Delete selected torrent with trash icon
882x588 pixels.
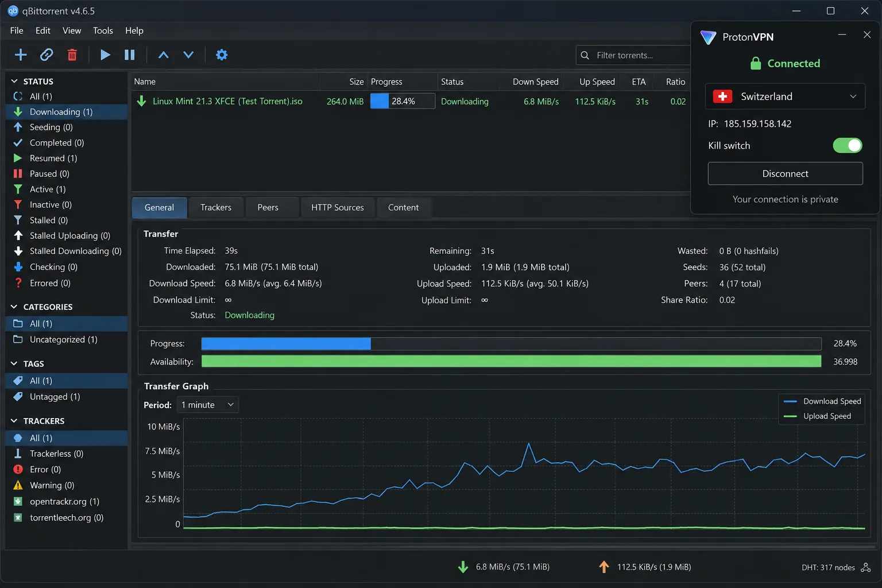72,55
